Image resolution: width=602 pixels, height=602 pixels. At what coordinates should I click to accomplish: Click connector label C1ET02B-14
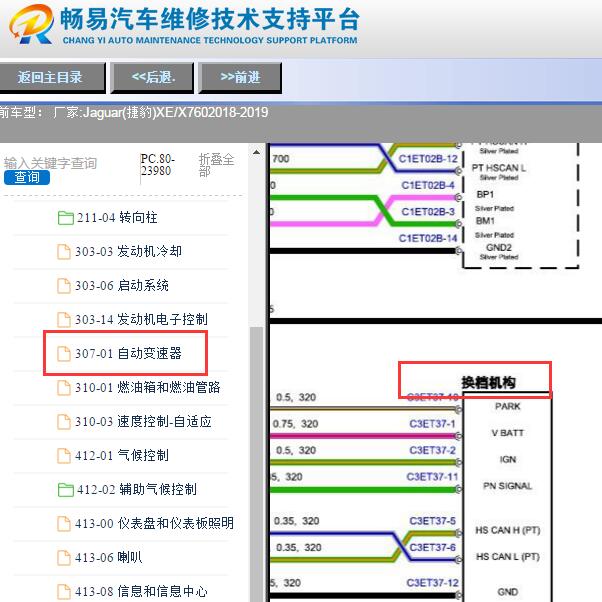click(428, 238)
